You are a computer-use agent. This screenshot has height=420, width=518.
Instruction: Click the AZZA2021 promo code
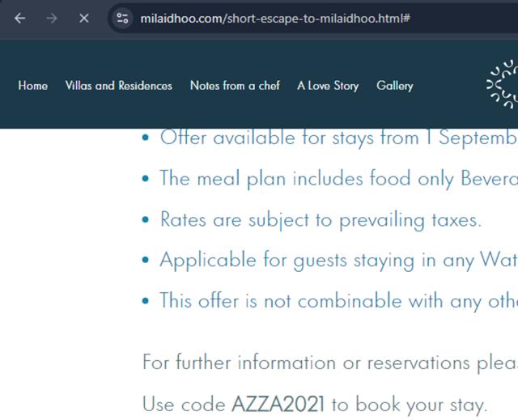(278, 403)
